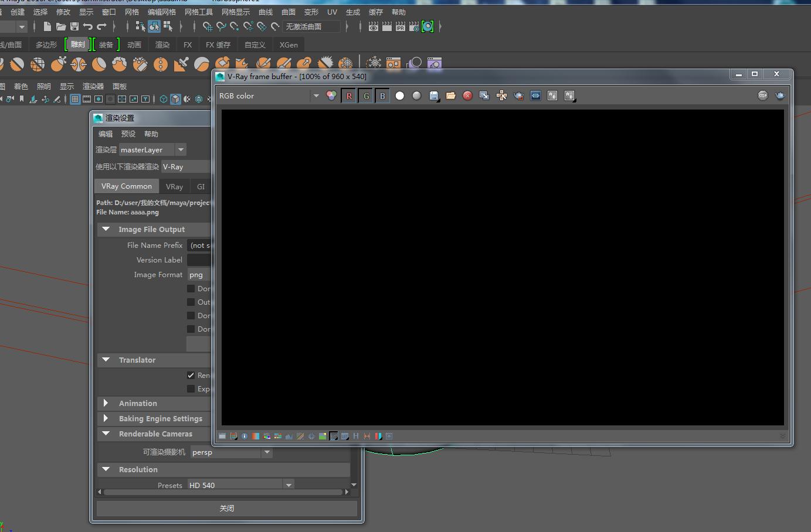Open the UV menu in menu bar

click(x=332, y=12)
